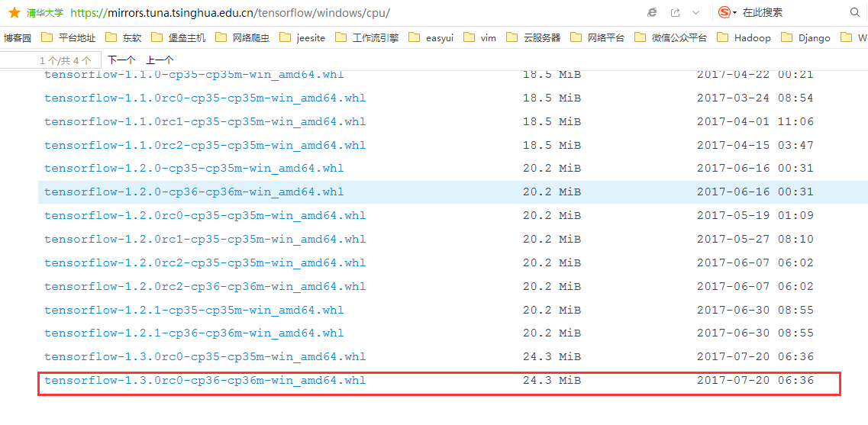Screen dimensions: 868x425
Task: Download tensorflow-1.2.1-cp35 wheel
Action: pos(194,310)
